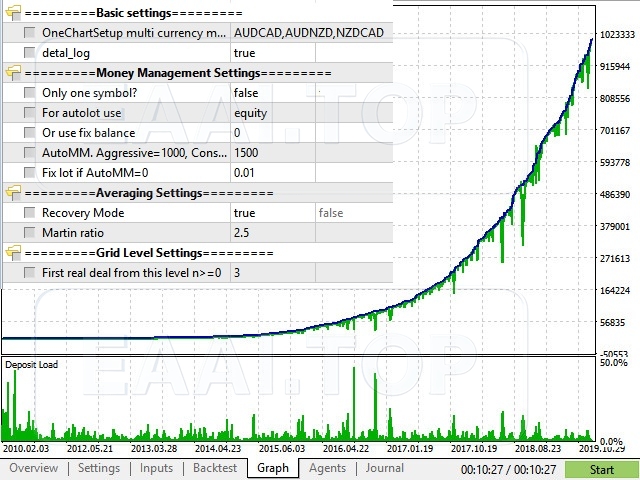This screenshot has width=640, height=480.
Task: Edit the Martin ratio value 2.5
Action: point(272,233)
